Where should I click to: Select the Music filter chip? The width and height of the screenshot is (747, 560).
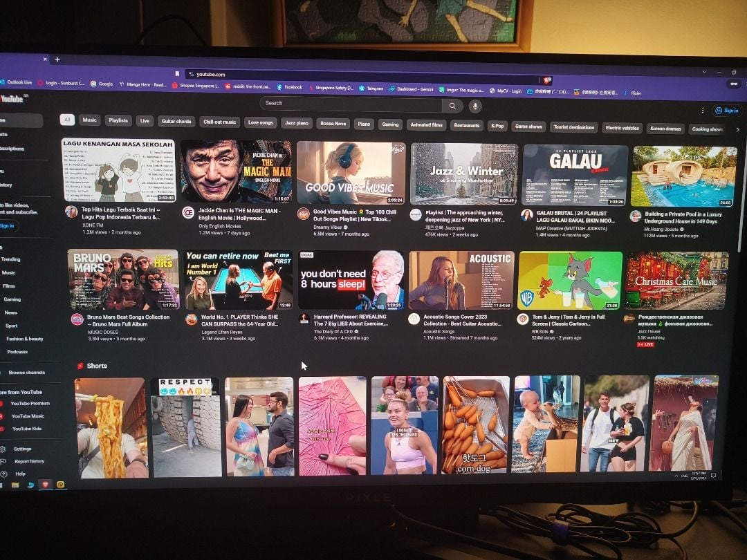[89, 120]
